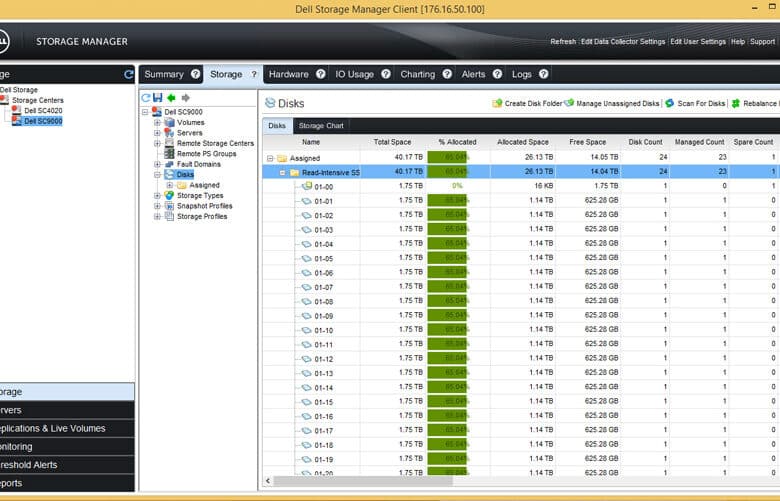Sort by the Total Space column header

tap(392, 142)
